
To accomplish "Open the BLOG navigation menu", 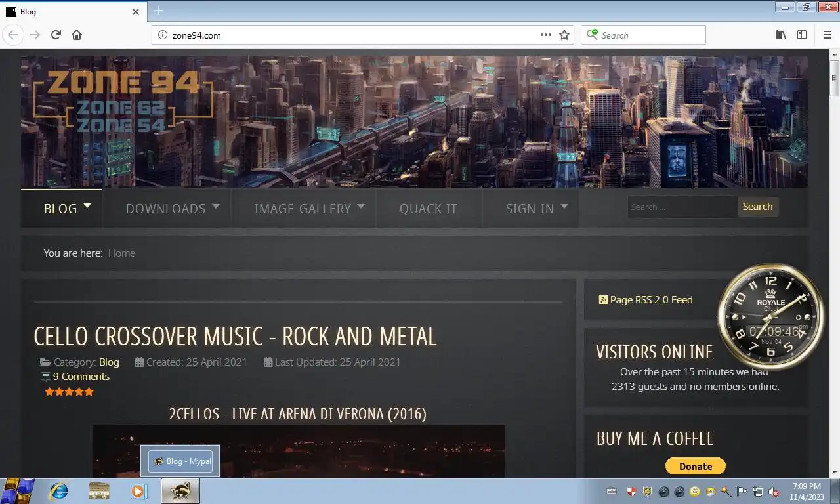I will pyautogui.click(x=60, y=209).
